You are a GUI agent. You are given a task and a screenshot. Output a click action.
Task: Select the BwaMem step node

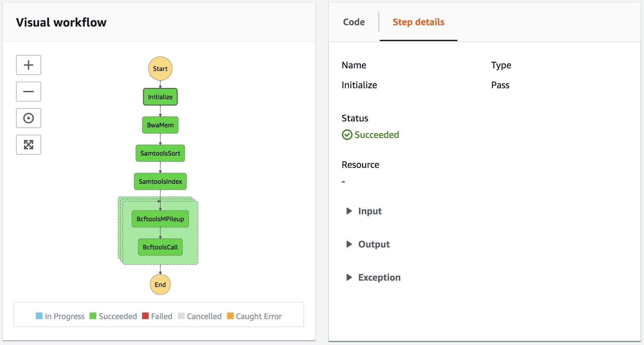pos(160,125)
